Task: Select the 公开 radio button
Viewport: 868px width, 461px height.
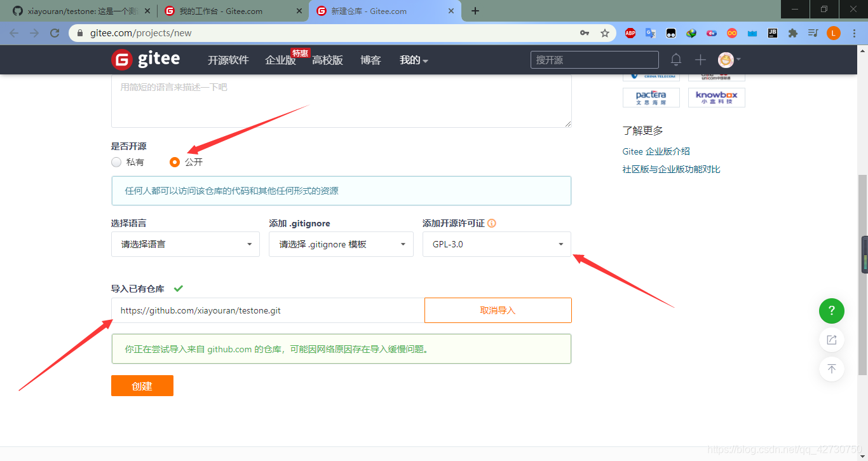Action: tap(175, 162)
